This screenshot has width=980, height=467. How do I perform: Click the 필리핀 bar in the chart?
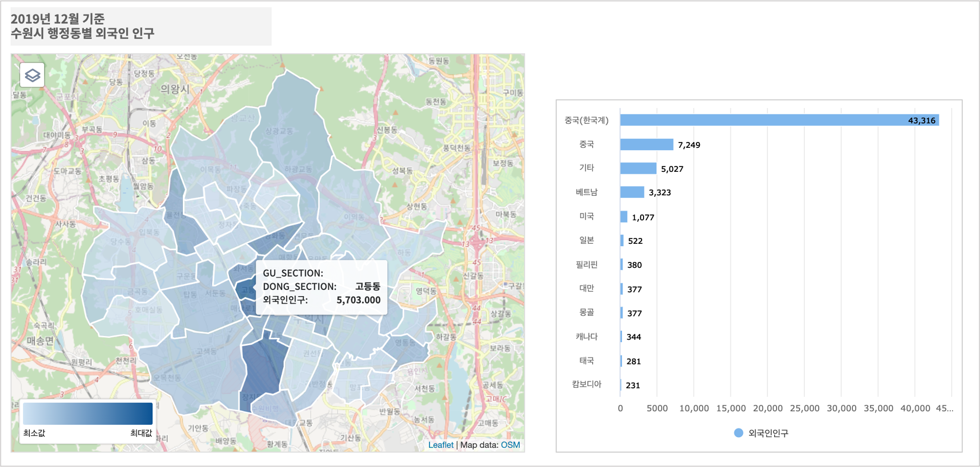click(x=622, y=264)
